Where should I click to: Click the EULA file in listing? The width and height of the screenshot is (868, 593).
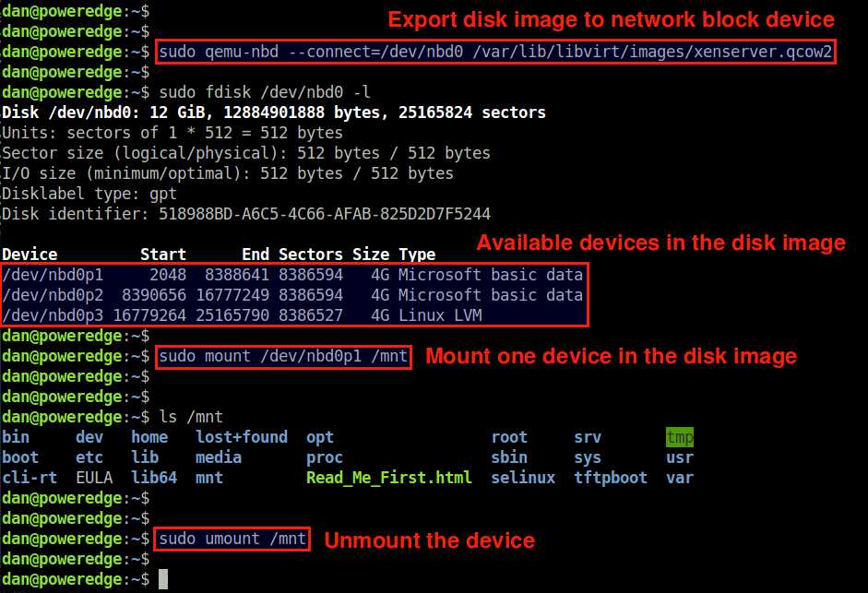click(94, 478)
